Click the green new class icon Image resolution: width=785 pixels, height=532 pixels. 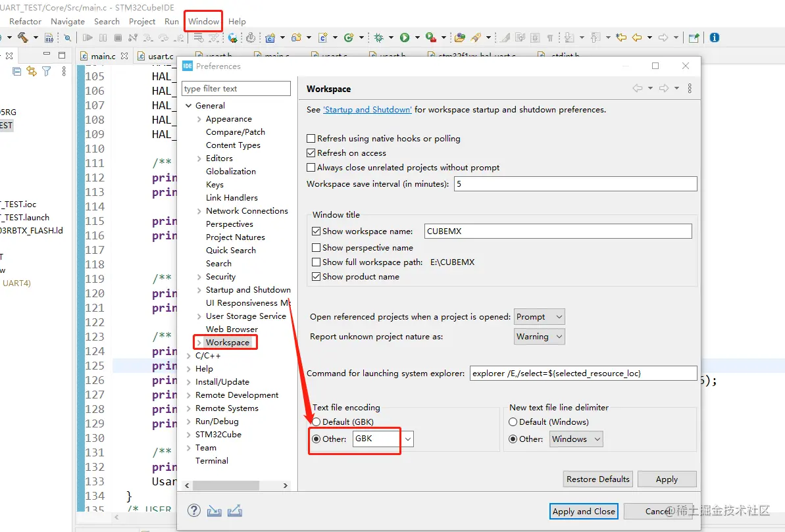coord(349,37)
